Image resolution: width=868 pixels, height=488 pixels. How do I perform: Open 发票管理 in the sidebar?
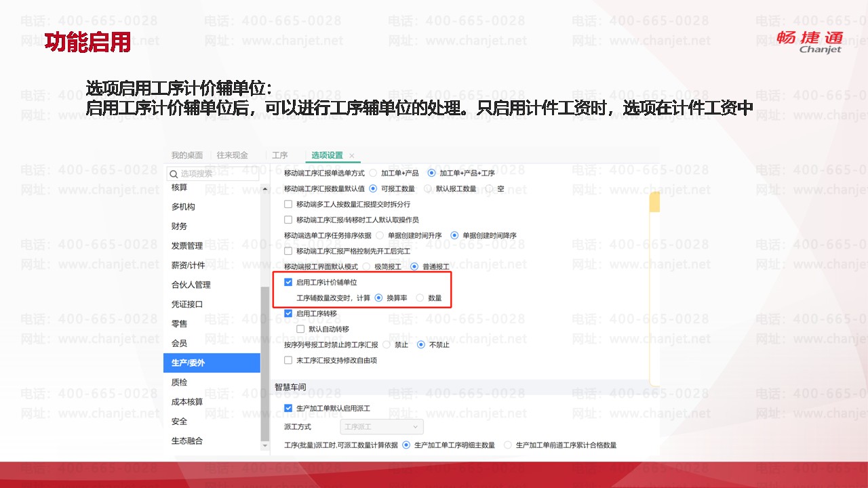tap(187, 246)
